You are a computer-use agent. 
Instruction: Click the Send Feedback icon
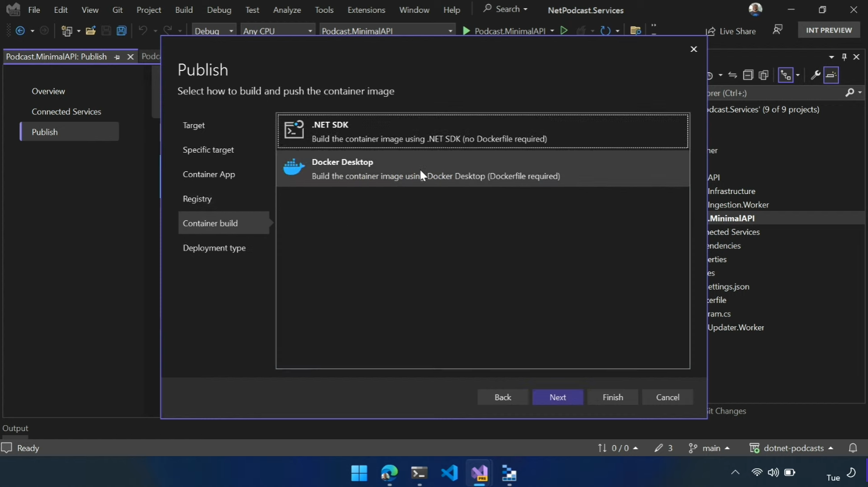click(x=777, y=30)
